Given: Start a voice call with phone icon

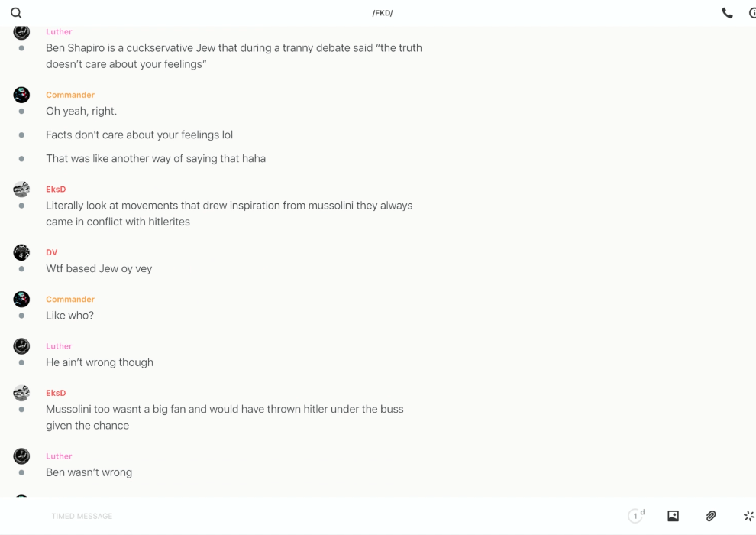Looking at the screenshot, I should (x=727, y=13).
